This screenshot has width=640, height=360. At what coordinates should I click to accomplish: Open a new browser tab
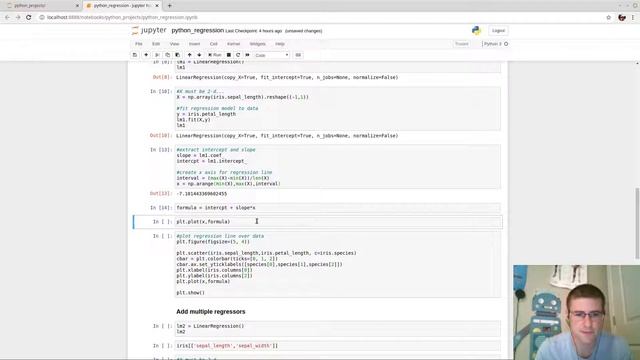tap(169, 6)
